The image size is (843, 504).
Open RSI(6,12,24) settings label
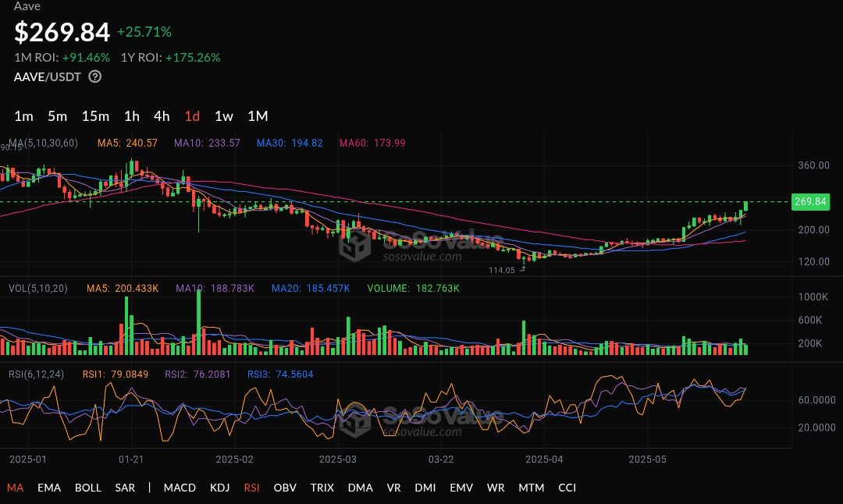[x=36, y=374]
